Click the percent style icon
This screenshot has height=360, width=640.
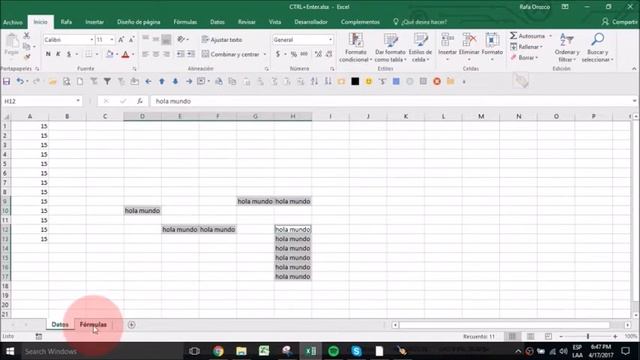pyautogui.click(x=293, y=54)
